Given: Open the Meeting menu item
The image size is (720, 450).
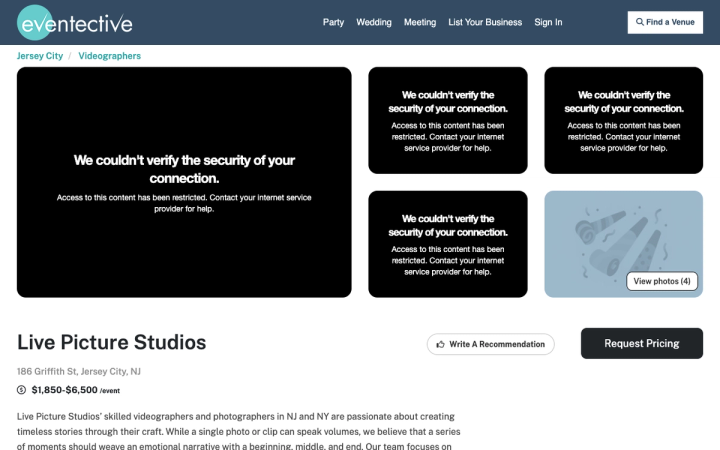Looking at the screenshot, I should 420,22.
